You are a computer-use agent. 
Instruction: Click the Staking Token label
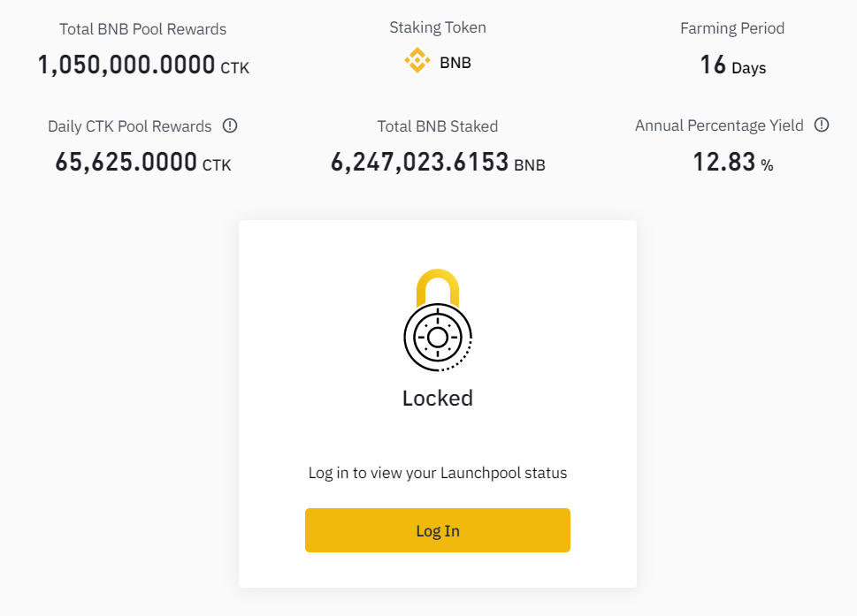coord(437,27)
